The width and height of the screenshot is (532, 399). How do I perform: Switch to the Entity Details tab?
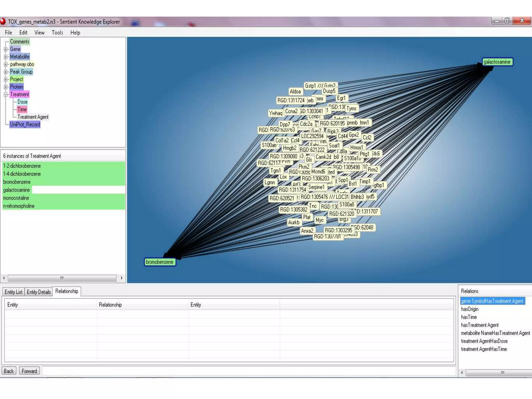click(39, 292)
